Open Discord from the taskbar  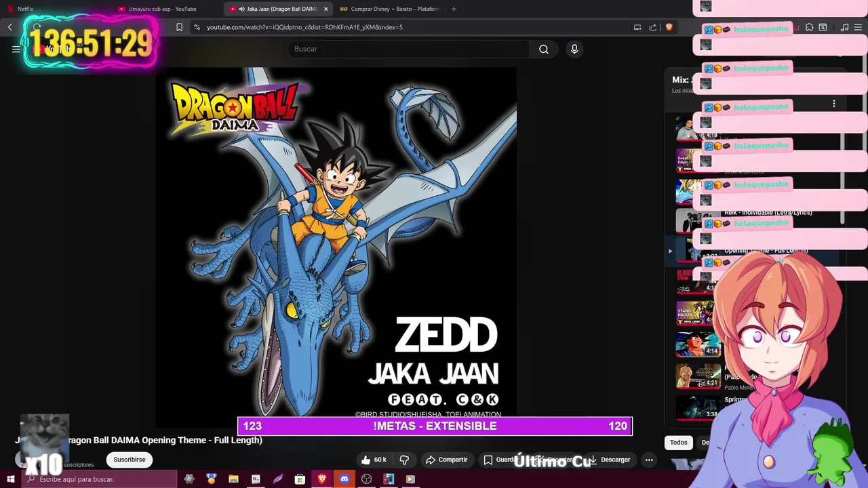pyautogui.click(x=344, y=479)
